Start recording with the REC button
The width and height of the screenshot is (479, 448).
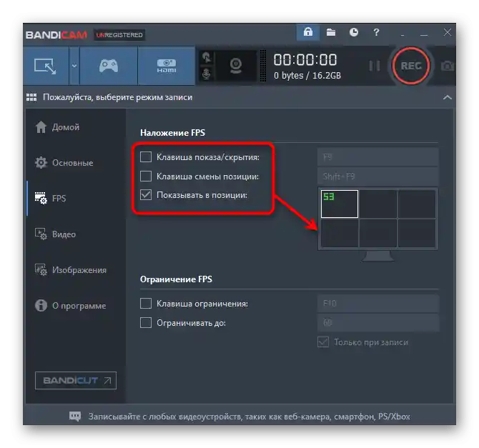tap(411, 66)
